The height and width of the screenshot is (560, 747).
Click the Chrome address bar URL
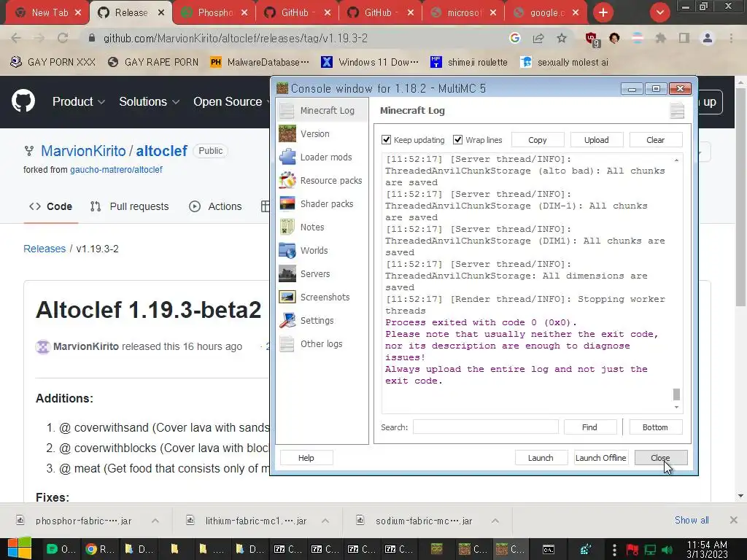coord(236,38)
